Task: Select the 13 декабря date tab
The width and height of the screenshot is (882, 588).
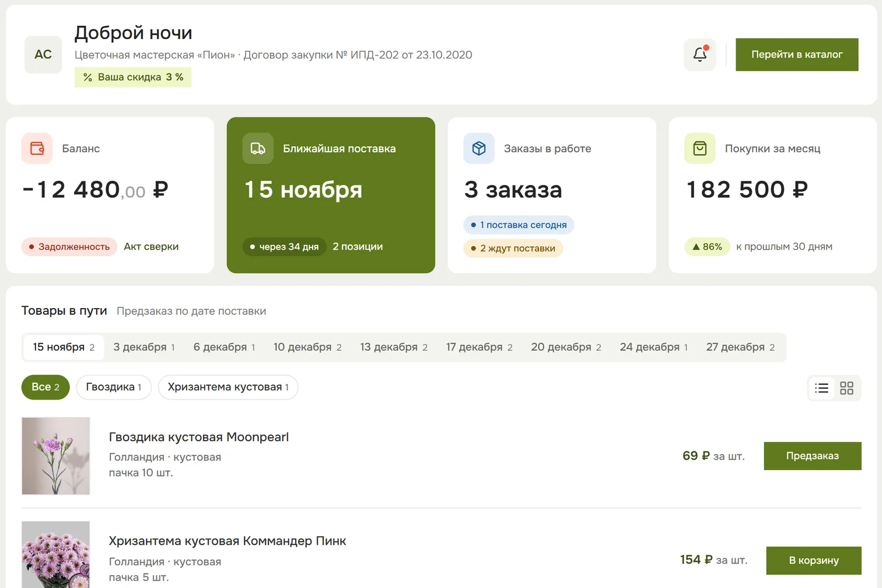Action: pyautogui.click(x=394, y=347)
